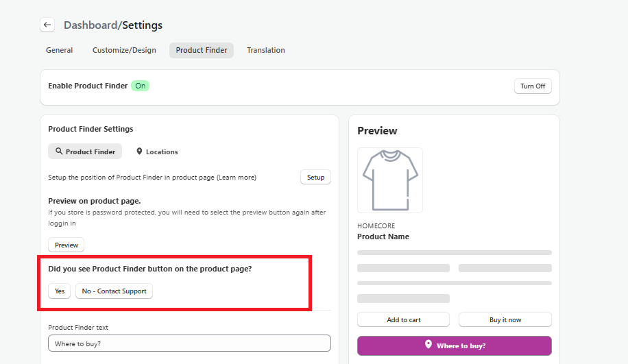Screen dimensions: 628x364
Task: Answer Yes to seeing the button
Action: [x=60, y=291]
